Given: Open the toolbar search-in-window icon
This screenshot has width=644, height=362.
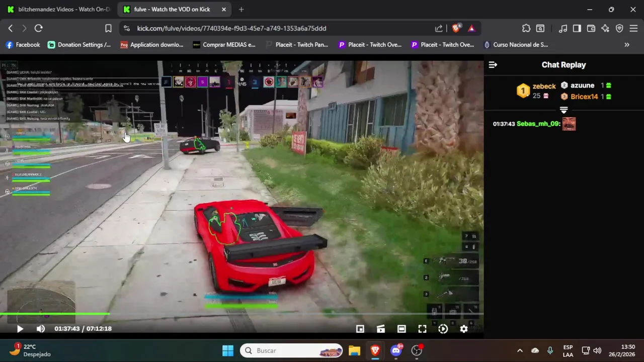Looking at the screenshot, I should coord(540,29).
